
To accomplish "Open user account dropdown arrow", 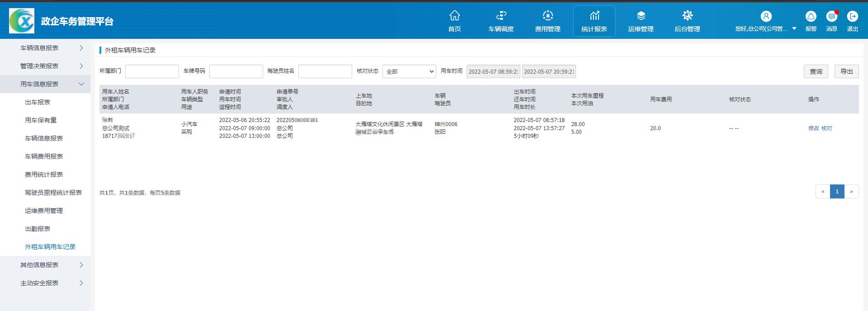I will [794, 29].
